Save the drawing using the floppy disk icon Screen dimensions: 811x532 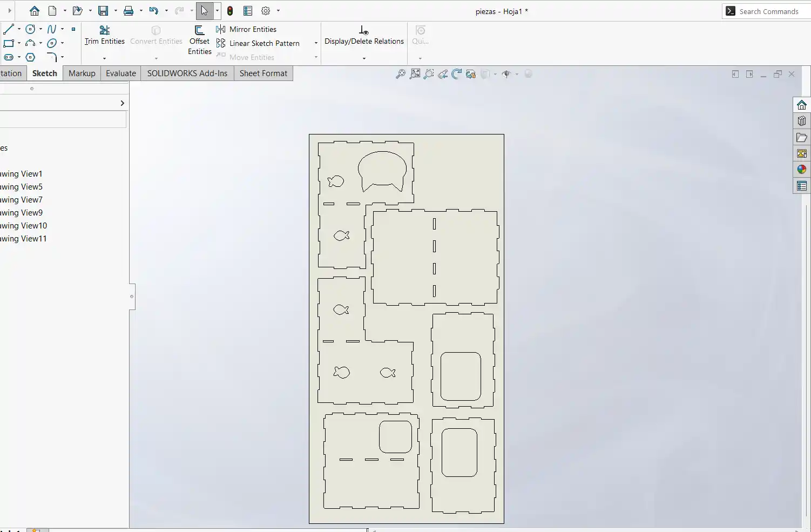(x=103, y=11)
